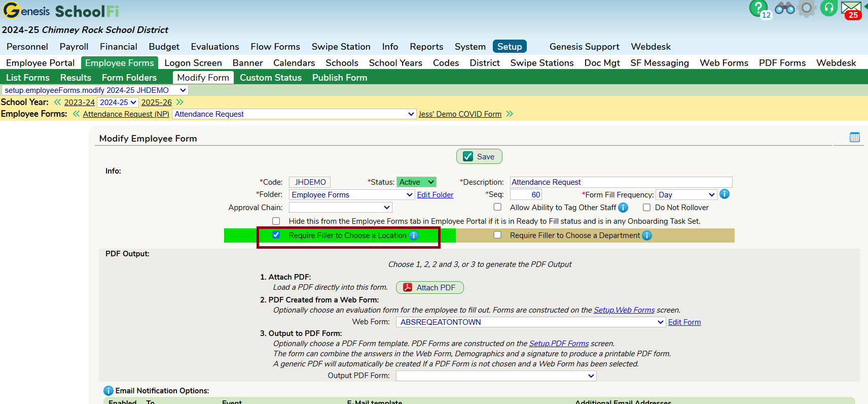Click the Attach PDF button
The image size is (868, 404).
[x=430, y=288]
